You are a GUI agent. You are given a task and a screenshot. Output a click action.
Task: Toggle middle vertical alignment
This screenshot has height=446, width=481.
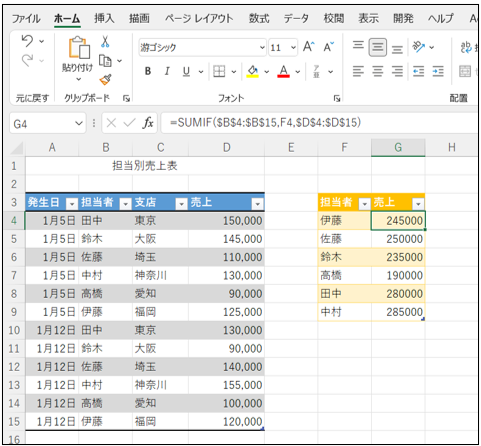click(378, 47)
